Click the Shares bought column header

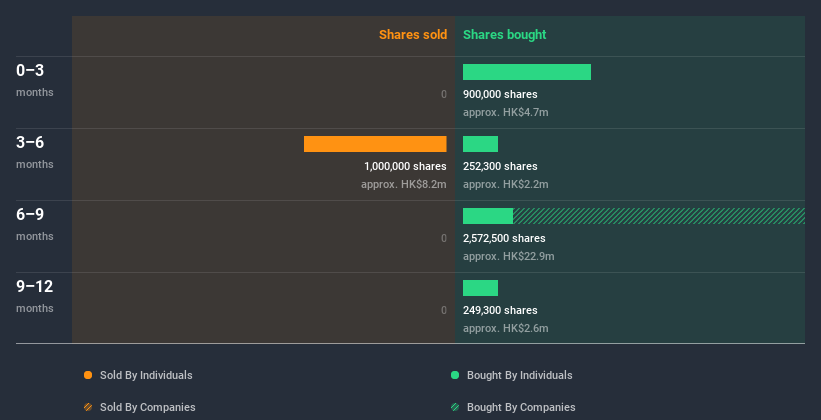tap(505, 35)
